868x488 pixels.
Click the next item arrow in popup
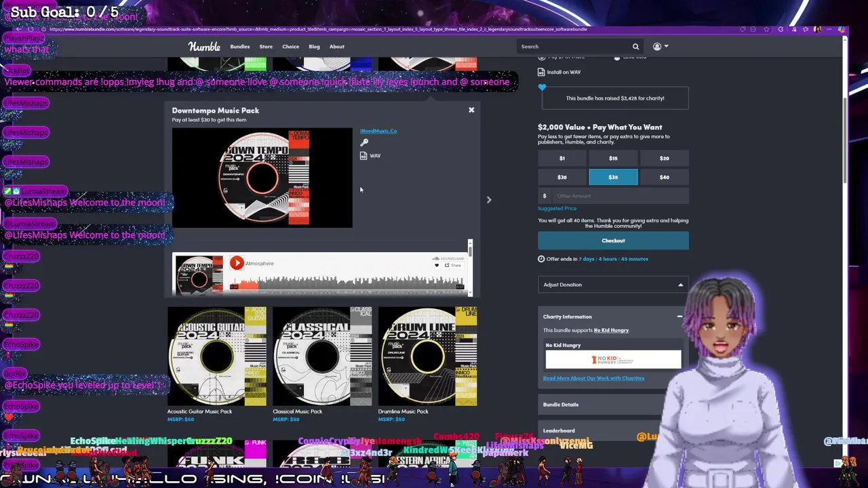pos(489,200)
